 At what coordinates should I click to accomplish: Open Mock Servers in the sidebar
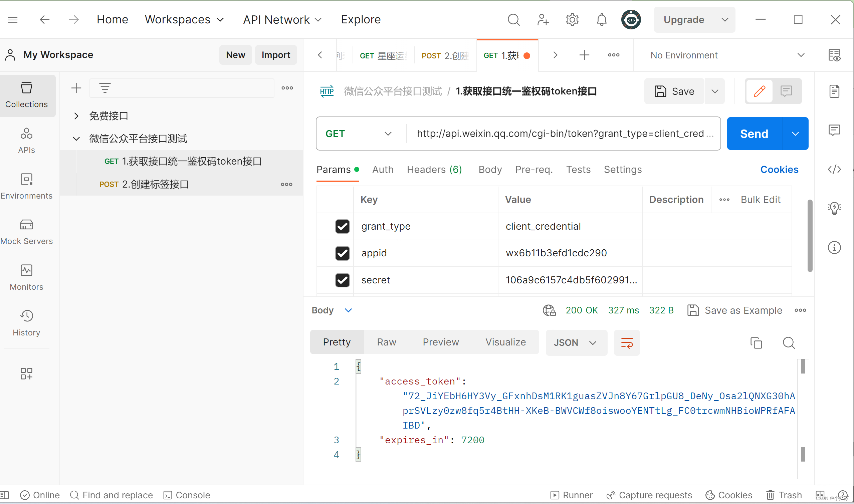click(x=26, y=232)
